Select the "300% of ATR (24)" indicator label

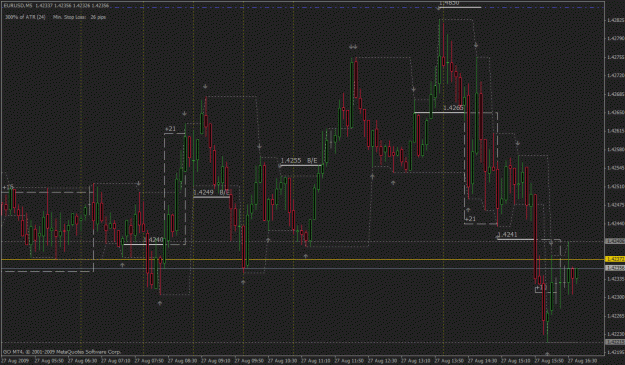click(25, 17)
